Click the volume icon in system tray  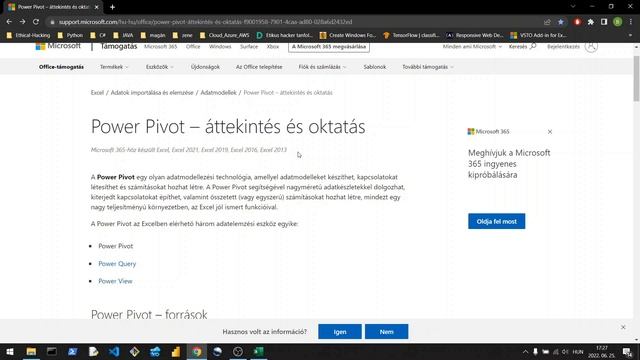pyautogui.click(x=565, y=351)
